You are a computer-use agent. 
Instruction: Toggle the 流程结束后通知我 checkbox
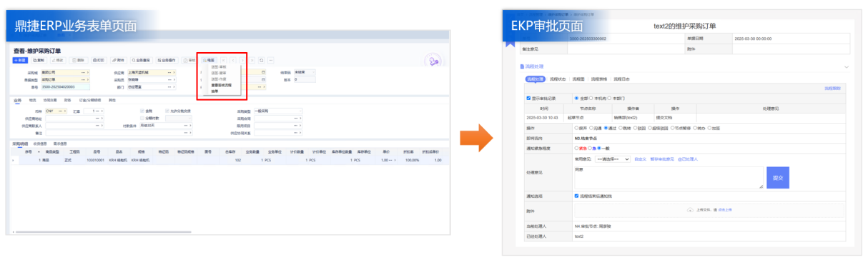[x=576, y=196]
